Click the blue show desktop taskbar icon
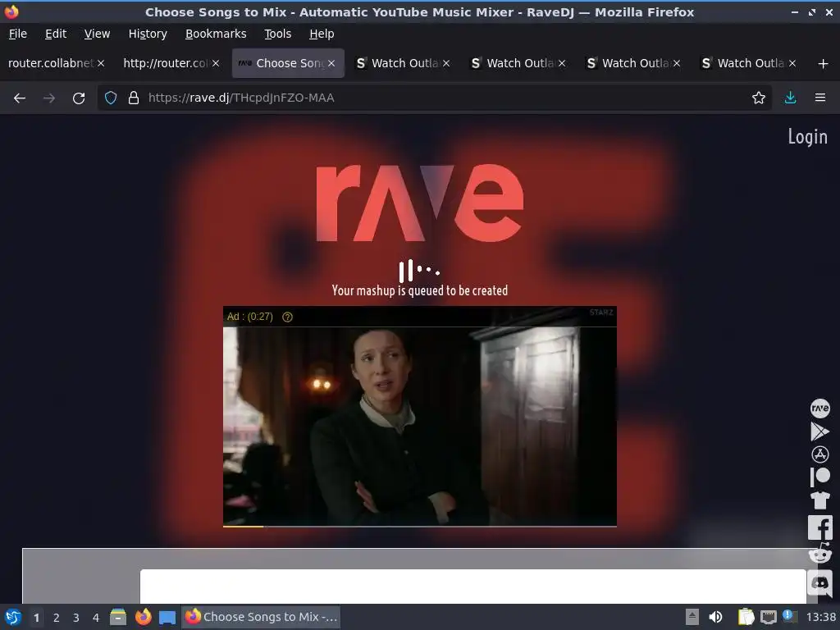This screenshot has width=840, height=630. 167,618
